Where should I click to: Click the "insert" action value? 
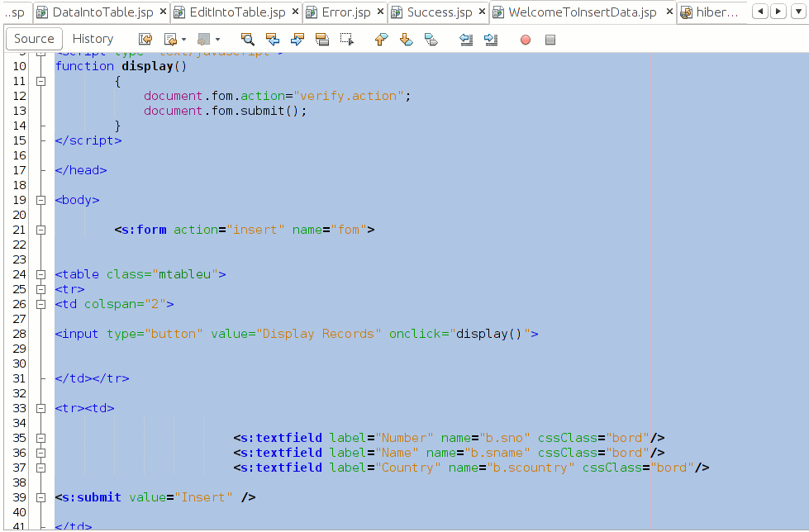255,230
